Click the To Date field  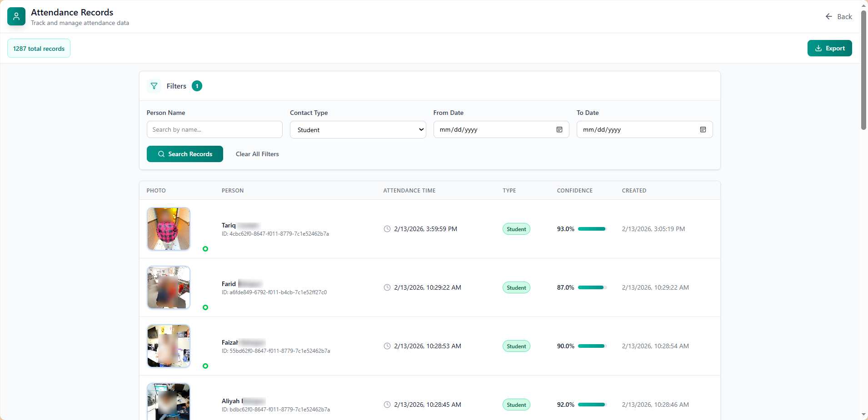click(x=639, y=130)
